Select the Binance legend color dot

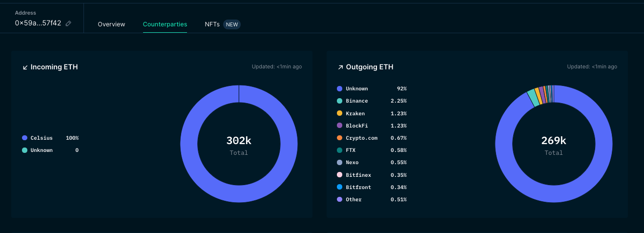tap(340, 101)
